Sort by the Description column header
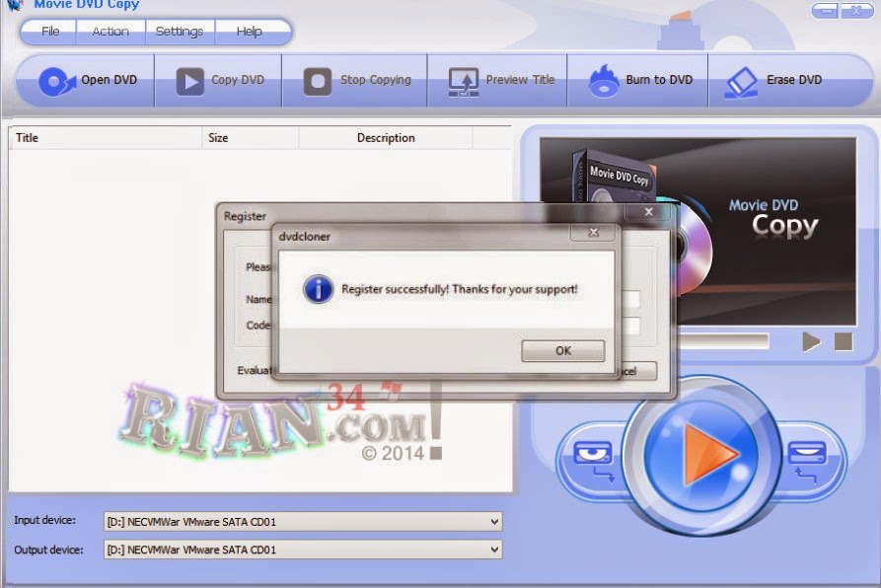The height and width of the screenshot is (588, 881). 386,137
